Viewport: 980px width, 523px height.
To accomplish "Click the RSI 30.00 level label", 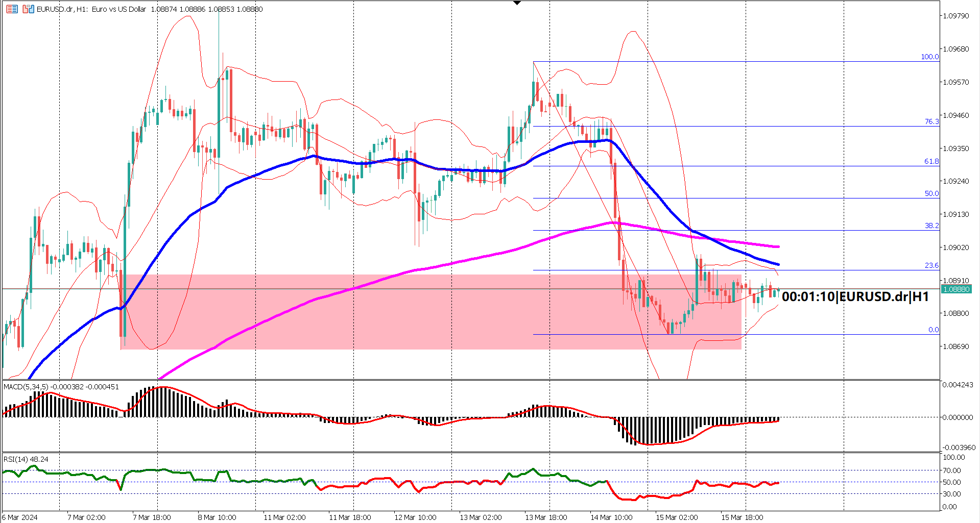I will (952, 494).
